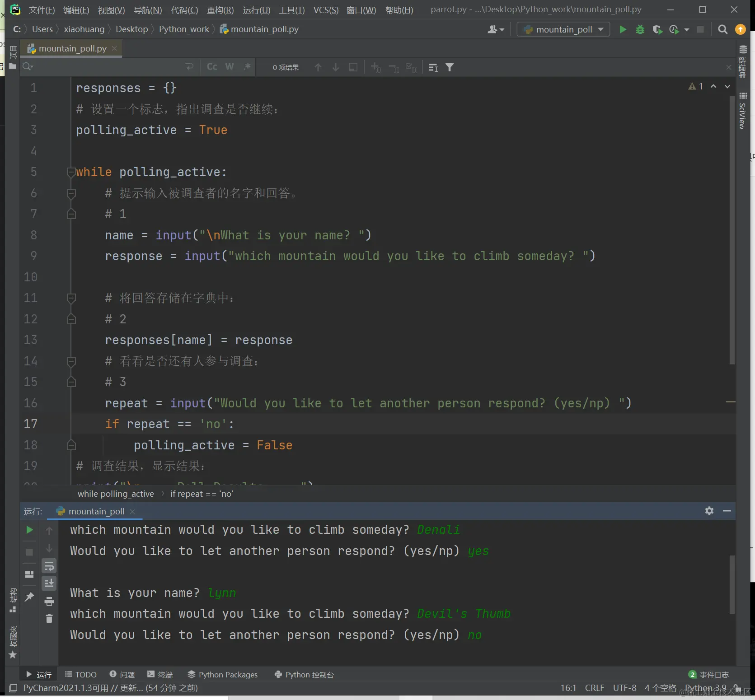Open the VCS(S) menu
The image size is (755, 700).
point(326,10)
